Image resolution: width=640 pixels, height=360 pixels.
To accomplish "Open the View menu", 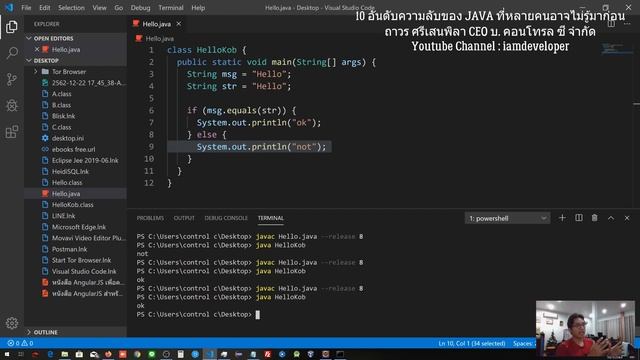I will [x=99, y=8].
